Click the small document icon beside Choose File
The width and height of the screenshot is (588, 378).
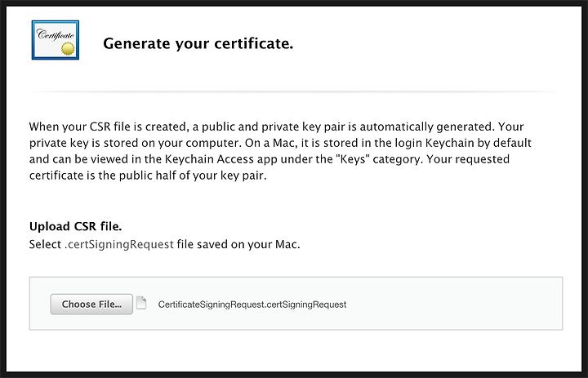(141, 303)
